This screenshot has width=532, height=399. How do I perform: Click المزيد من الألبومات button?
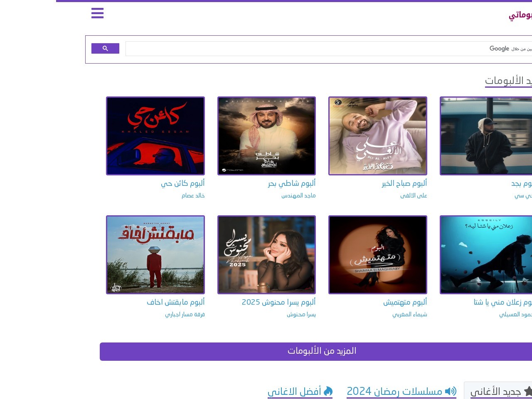(322, 351)
